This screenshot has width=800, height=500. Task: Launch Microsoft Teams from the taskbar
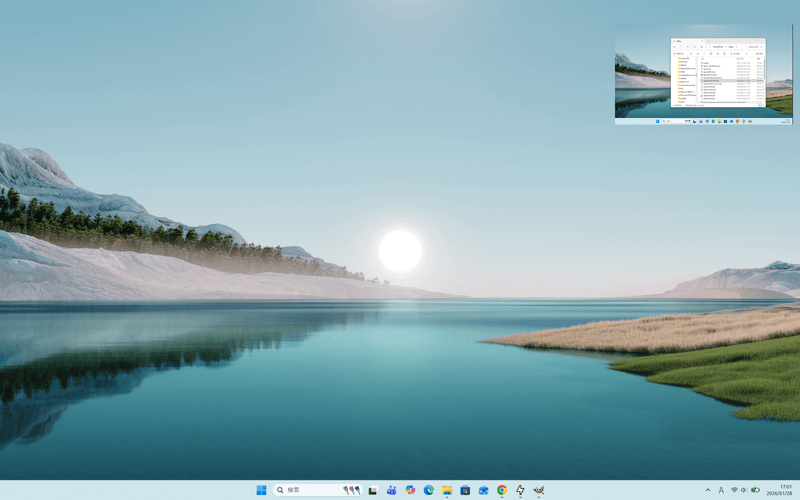coord(392,490)
